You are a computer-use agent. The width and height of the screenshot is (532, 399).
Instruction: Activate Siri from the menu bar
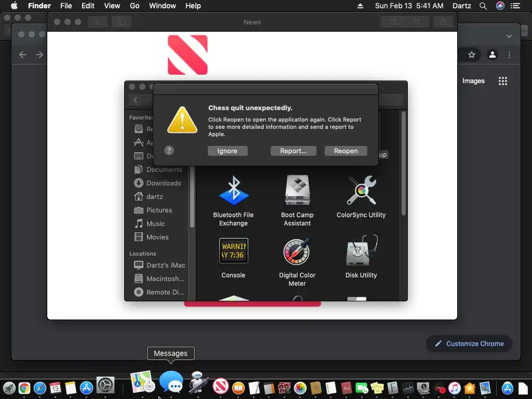coord(500,6)
